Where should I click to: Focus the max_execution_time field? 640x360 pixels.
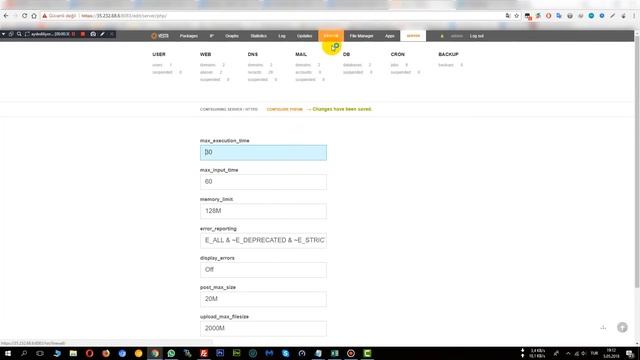(x=263, y=153)
